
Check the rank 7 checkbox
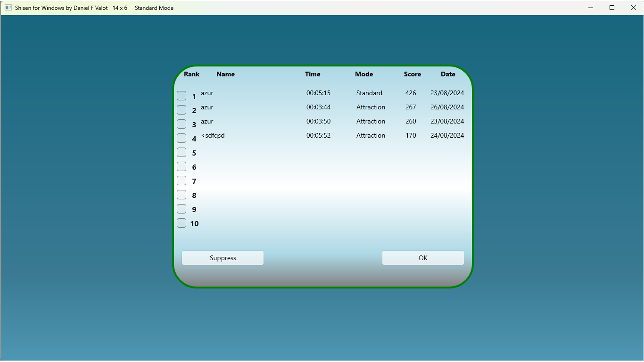(x=182, y=181)
